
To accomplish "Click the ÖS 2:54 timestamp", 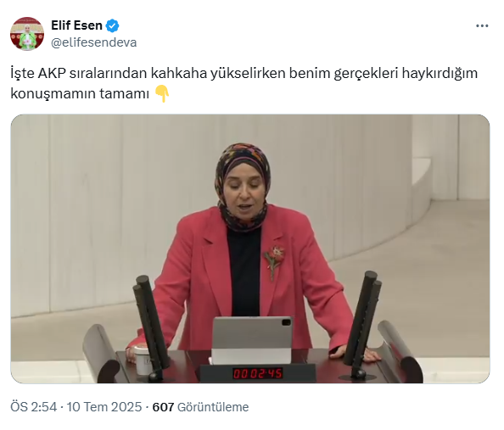I will [x=33, y=407].
